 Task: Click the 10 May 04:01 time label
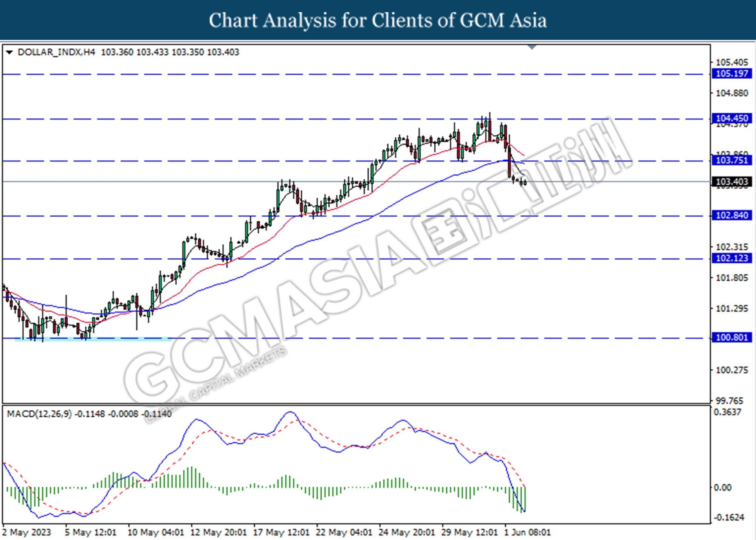tap(156, 532)
